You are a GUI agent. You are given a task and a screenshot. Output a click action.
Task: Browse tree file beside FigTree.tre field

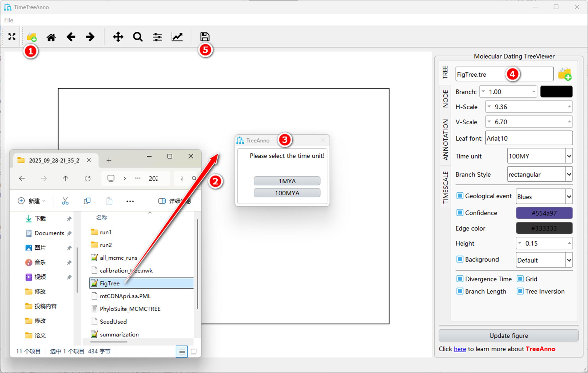coord(565,74)
